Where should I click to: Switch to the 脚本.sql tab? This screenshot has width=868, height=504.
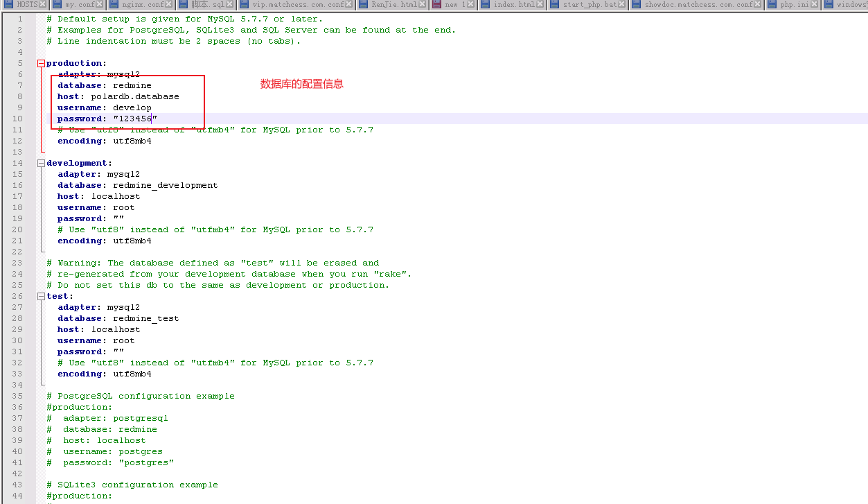[207, 5]
